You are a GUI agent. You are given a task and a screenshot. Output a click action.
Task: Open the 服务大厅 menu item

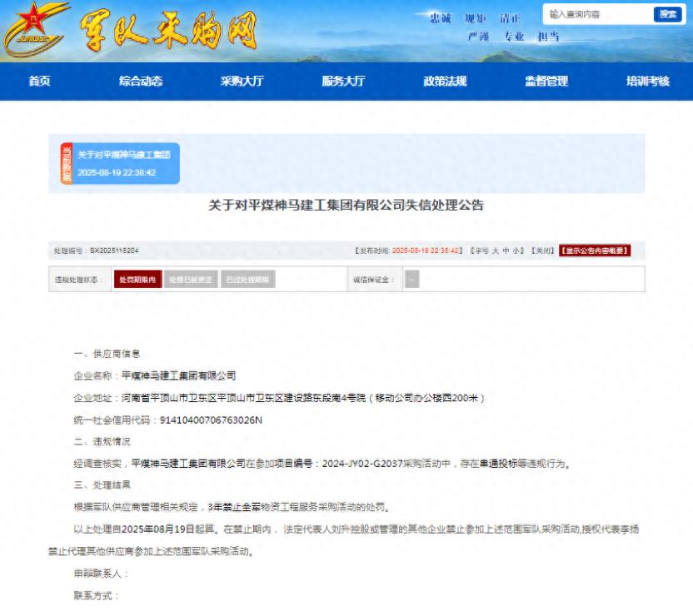(x=343, y=82)
